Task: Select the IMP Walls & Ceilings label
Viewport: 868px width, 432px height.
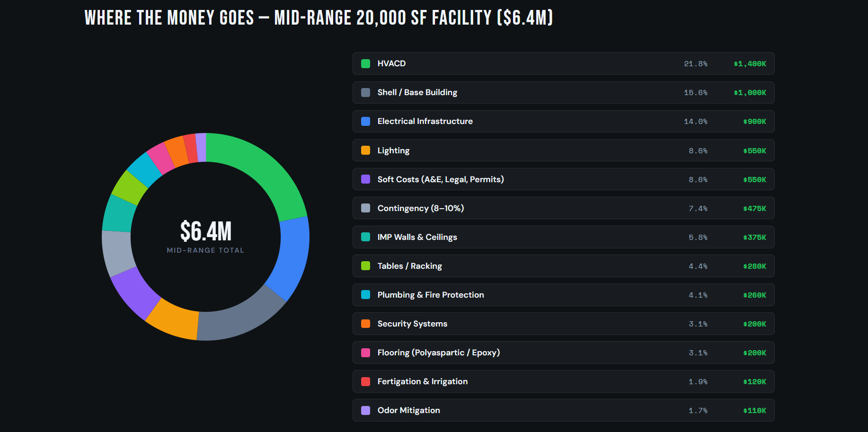Action: coord(417,237)
